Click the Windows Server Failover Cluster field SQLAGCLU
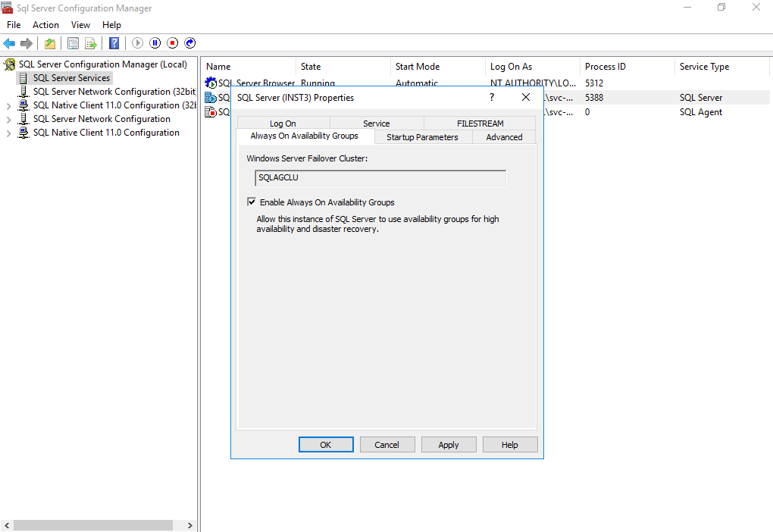This screenshot has height=532, width=773. click(x=380, y=178)
